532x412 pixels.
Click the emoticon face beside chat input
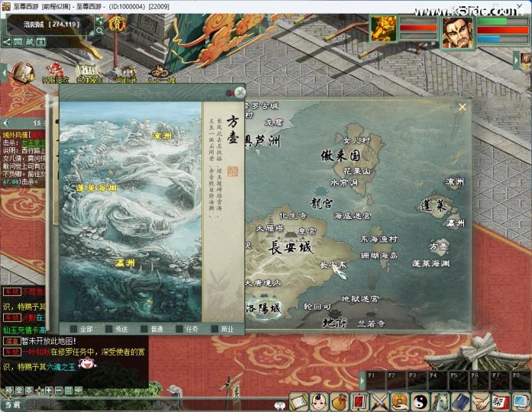pos(279,405)
